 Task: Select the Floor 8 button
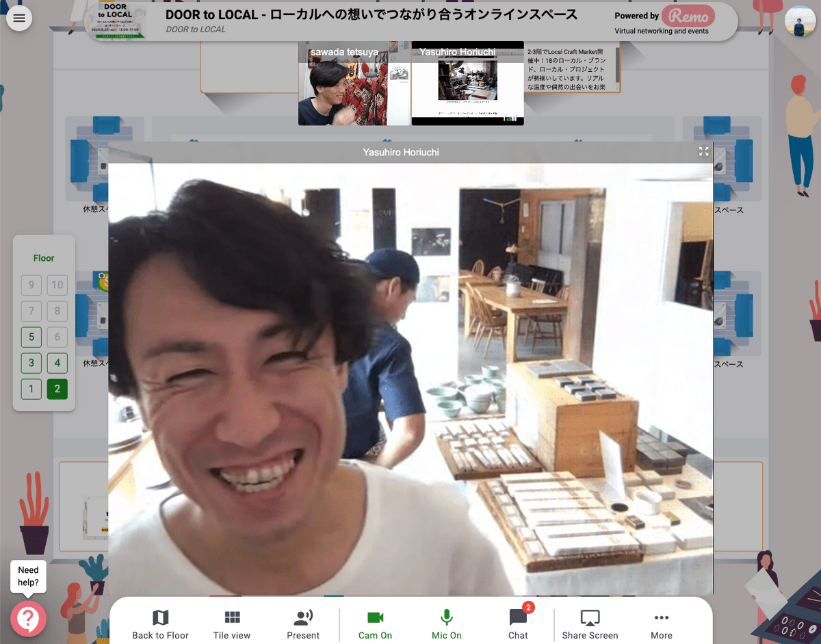(x=57, y=311)
